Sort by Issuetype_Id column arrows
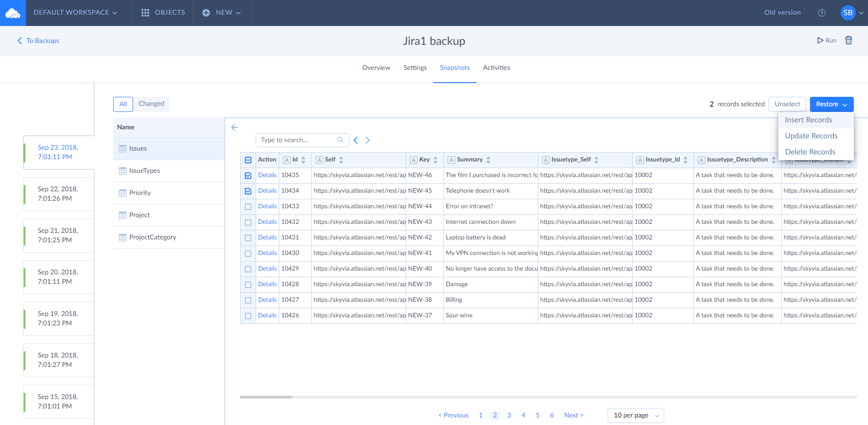 coord(685,160)
